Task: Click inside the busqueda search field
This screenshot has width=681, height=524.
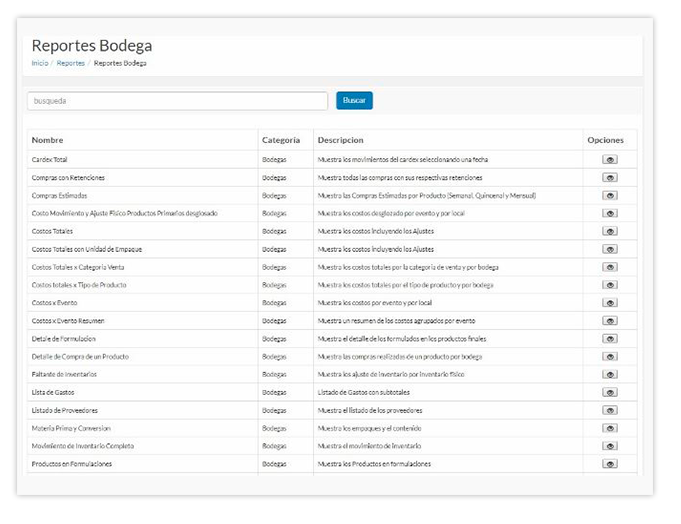Action: coord(177,101)
